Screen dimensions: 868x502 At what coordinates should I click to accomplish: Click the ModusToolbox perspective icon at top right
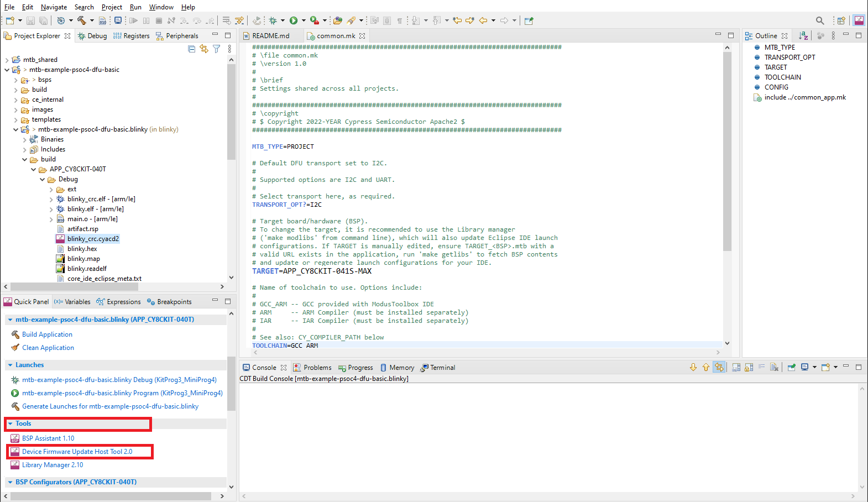(859, 20)
